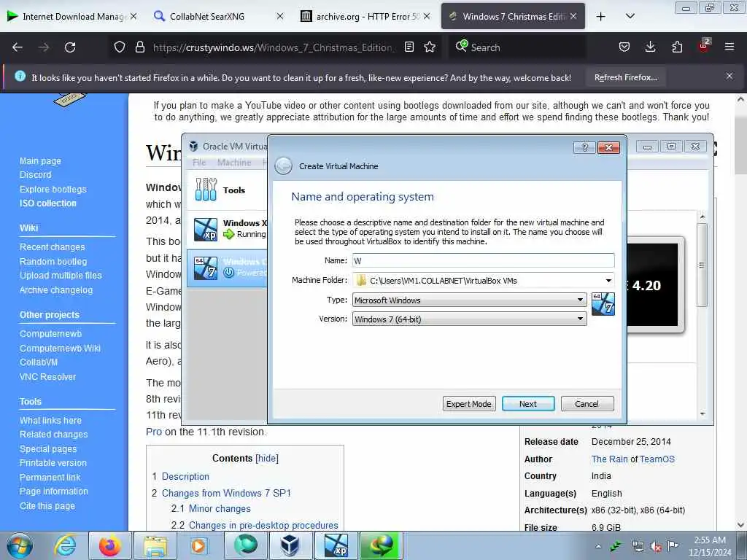Hide the Contents table with the [hide] link
The height and width of the screenshot is (560, 747).
(267, 458)
